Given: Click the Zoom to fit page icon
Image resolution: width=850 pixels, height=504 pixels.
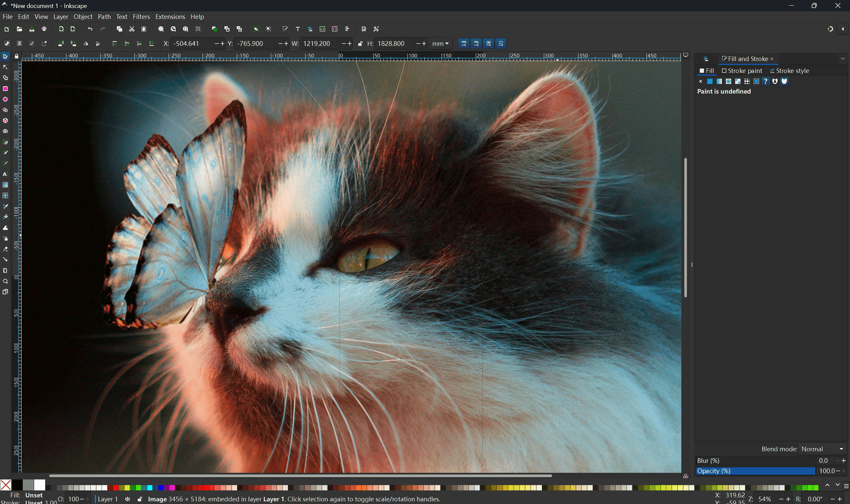Looking at the screenshot, I should (x=186, y=29).
